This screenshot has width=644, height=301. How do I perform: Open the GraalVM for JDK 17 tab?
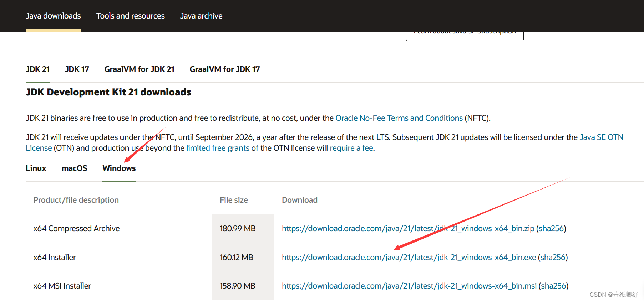click(x=225, y=69)
